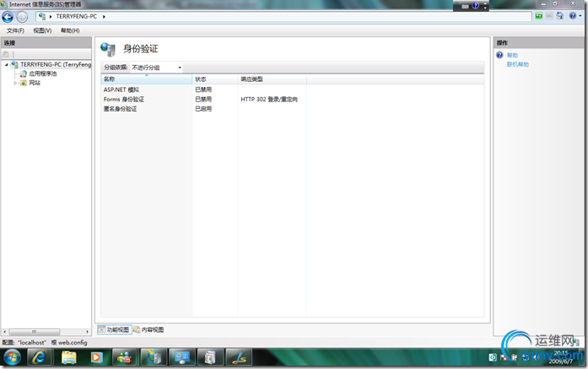
Task: Click HTTP 302 登录/重定向 cell
Action: 269,100
